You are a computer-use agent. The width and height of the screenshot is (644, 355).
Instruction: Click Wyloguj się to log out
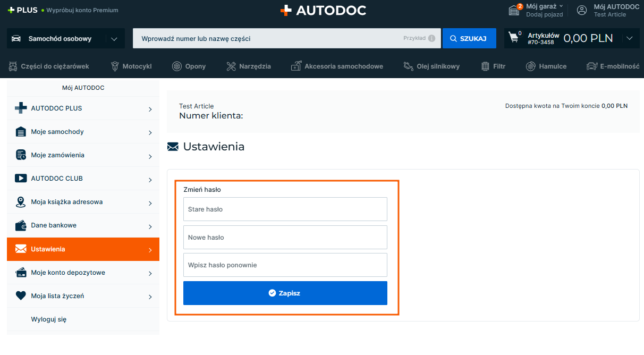pyautogui.click(x=49, y=319)
